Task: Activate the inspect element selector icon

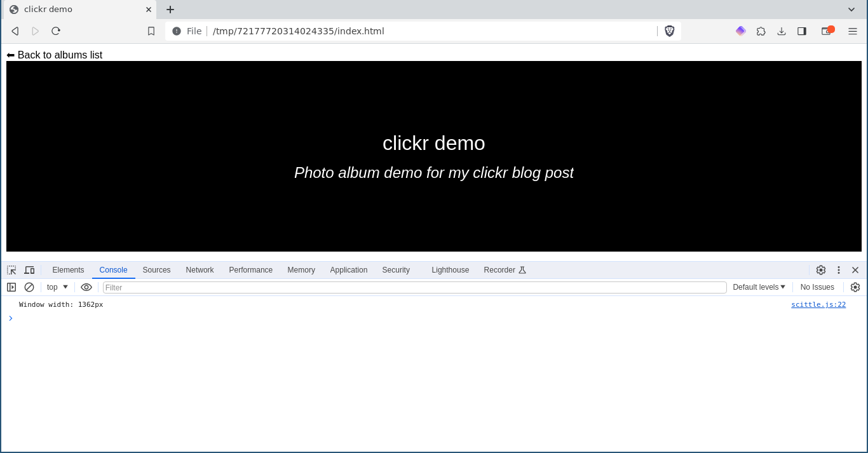Action: coord(11,270)
